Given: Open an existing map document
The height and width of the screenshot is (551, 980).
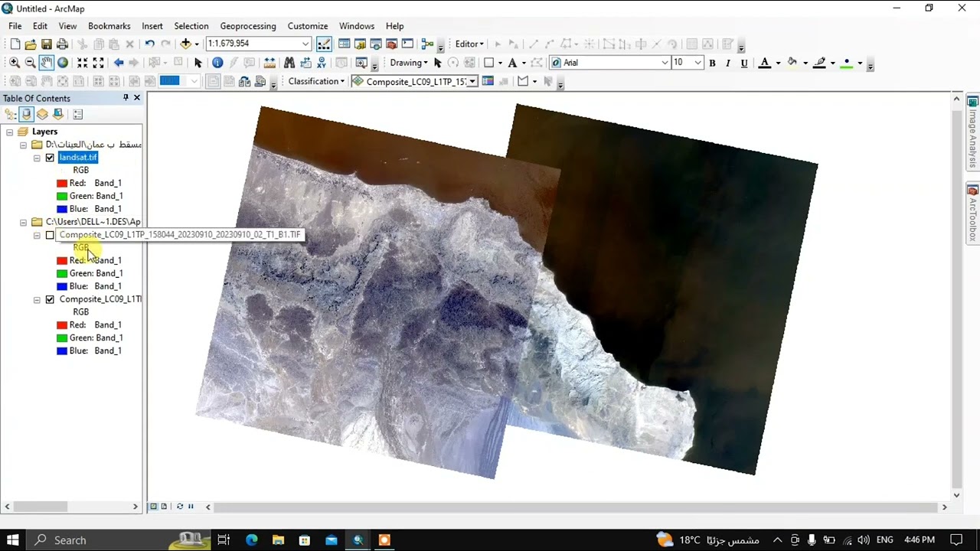Looking at the screenshot, I should point(31,44).
